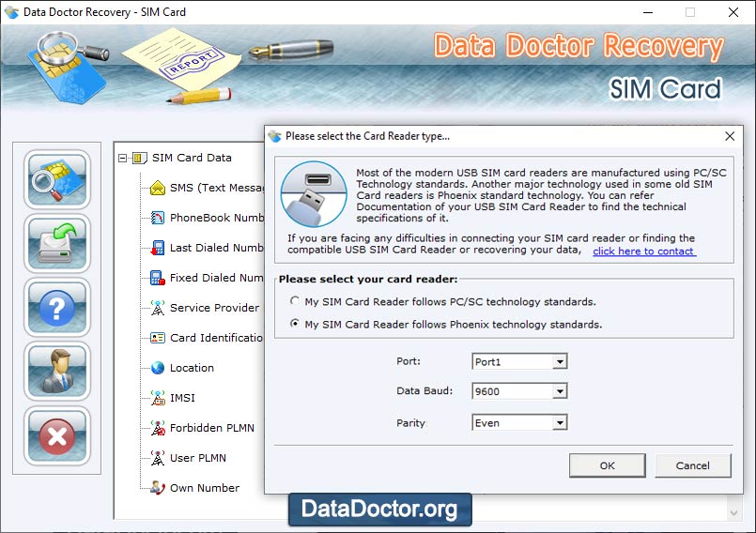756x533 pixels.
Task: Select Location tree item
Action: pyautogui.click(x=192, y=368)
